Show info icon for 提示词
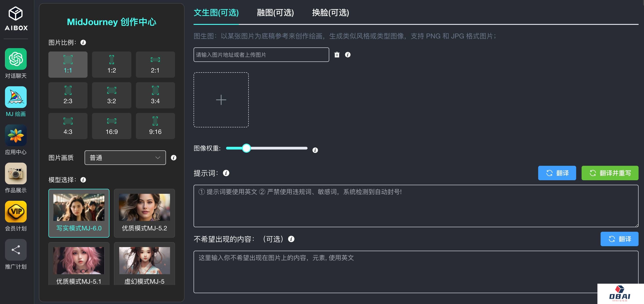 (x=226, y=173)
